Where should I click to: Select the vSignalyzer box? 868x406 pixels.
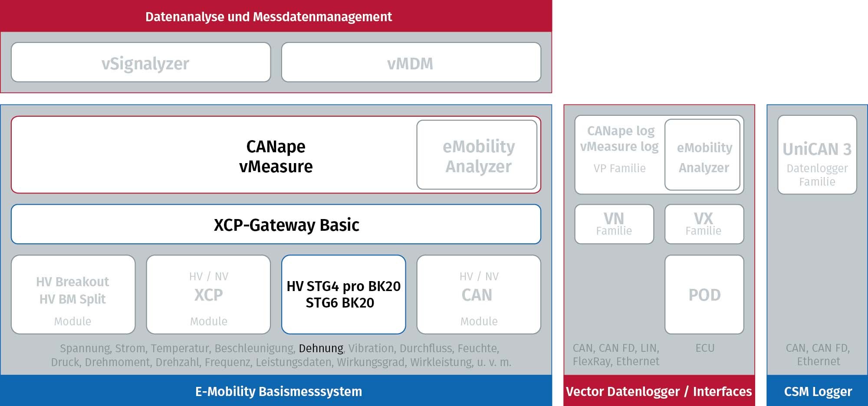[x=141, y=62]
